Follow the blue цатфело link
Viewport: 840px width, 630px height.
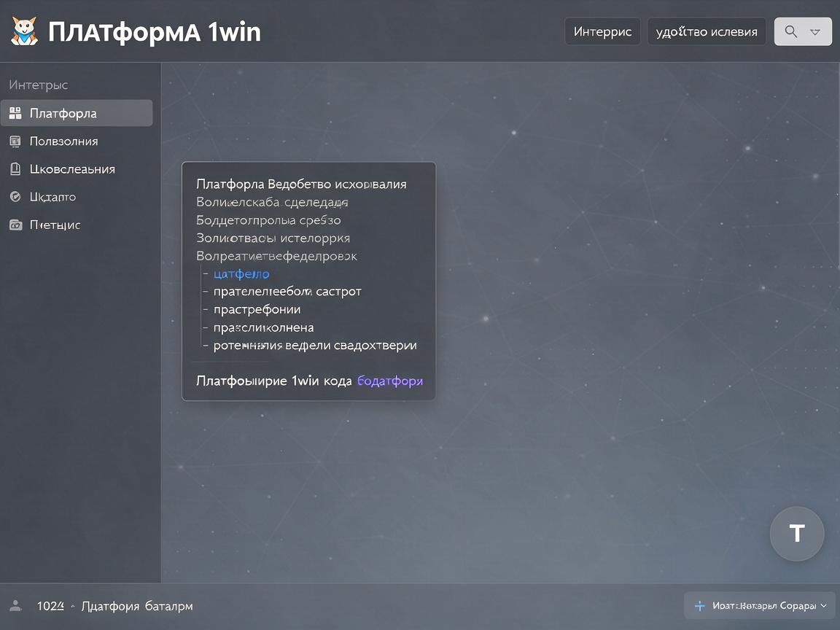[x=241, y=273]
